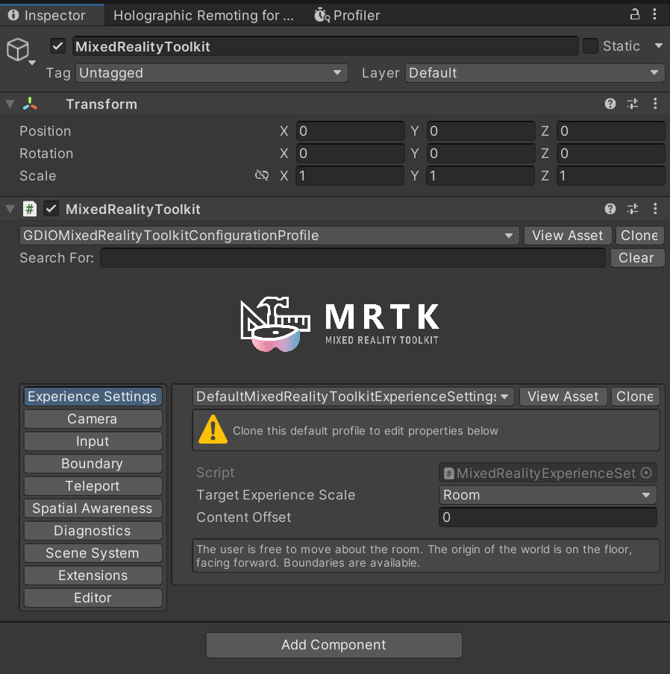Click the GameObject cube icon picker
Image resolution: width=670 pixels, height=674 pixels.
19,50
